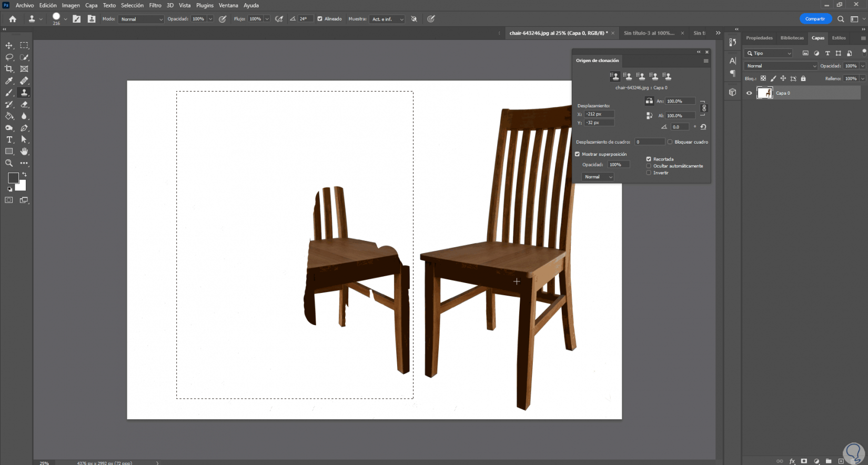Open the Tipo layer filter dropdown

click(x=769, y=53)
